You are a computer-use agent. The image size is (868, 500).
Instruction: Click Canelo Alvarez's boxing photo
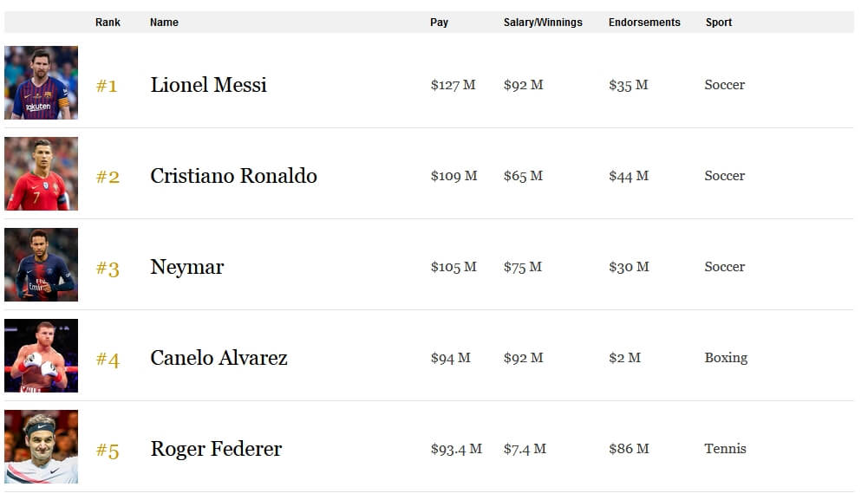coord(41,355)
